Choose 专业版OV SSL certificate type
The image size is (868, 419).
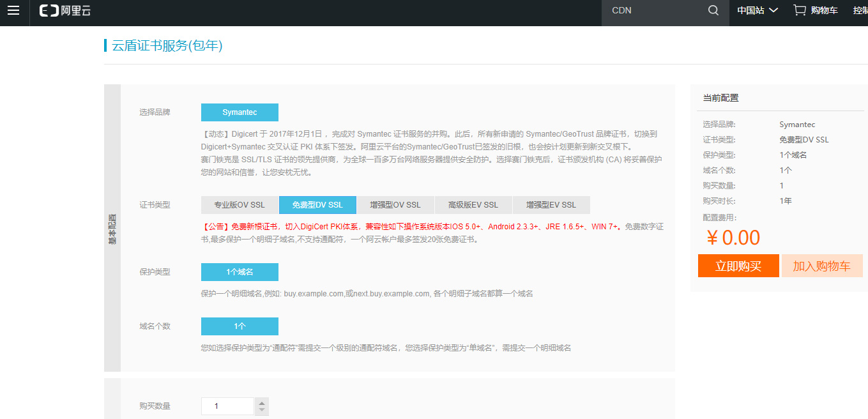point(240,205)
